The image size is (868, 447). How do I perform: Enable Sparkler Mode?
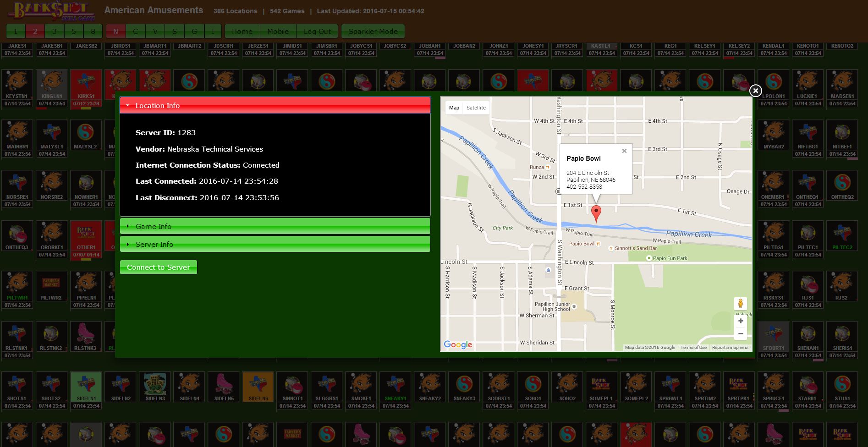point(373,32)
